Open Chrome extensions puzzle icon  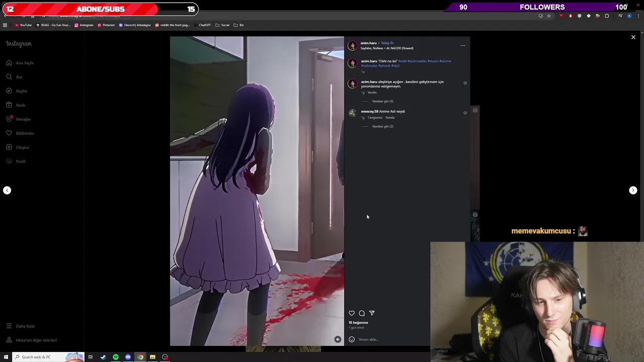[x=607, y=16]
